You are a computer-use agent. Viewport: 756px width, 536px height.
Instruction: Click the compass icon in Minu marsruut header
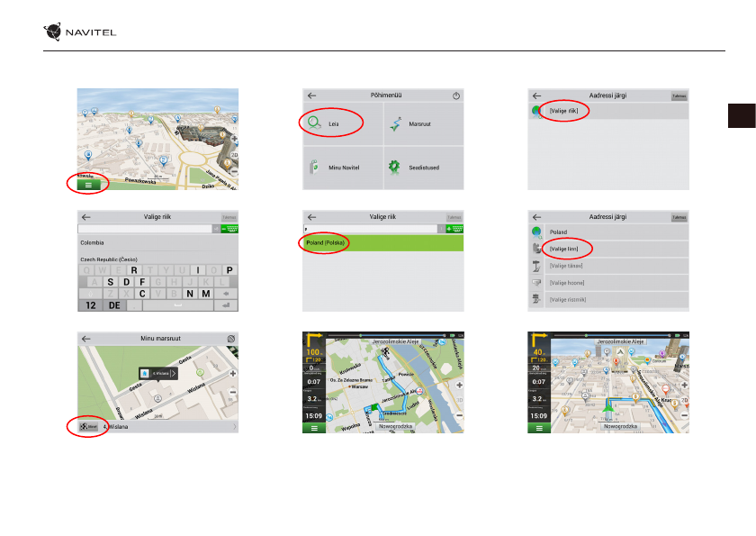pos(230,339)
